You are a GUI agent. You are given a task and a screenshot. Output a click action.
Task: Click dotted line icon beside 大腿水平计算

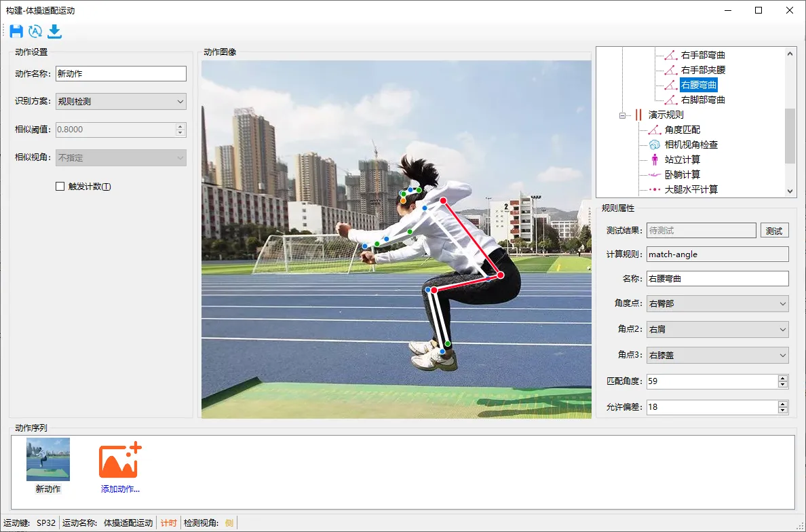point(654,190)
